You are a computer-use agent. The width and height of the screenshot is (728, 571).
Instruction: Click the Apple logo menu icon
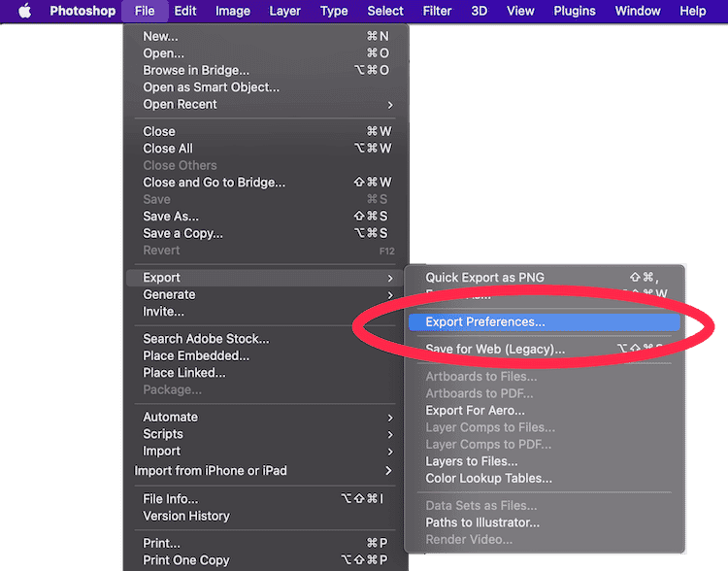click(25, 11)
